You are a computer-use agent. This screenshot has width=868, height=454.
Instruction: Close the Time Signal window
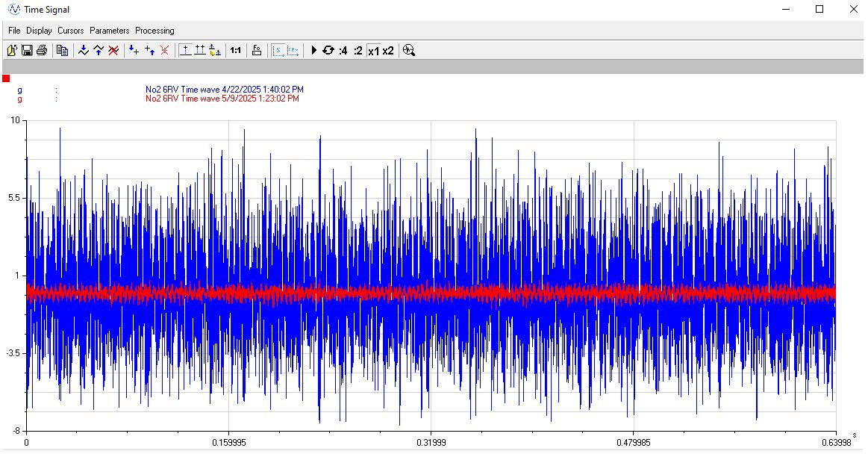pyautogui.click(x=854, y=9)
